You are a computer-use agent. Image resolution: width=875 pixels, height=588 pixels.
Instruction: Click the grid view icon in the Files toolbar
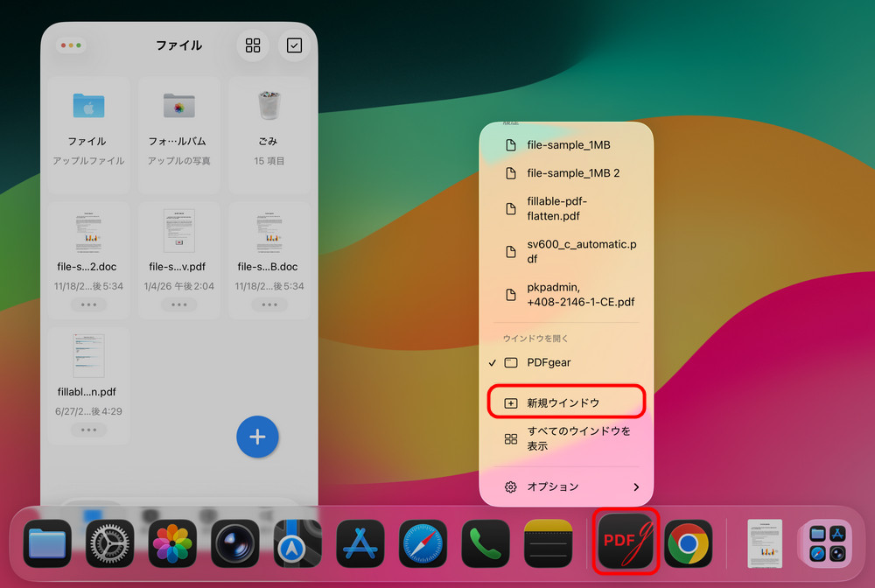252,45
